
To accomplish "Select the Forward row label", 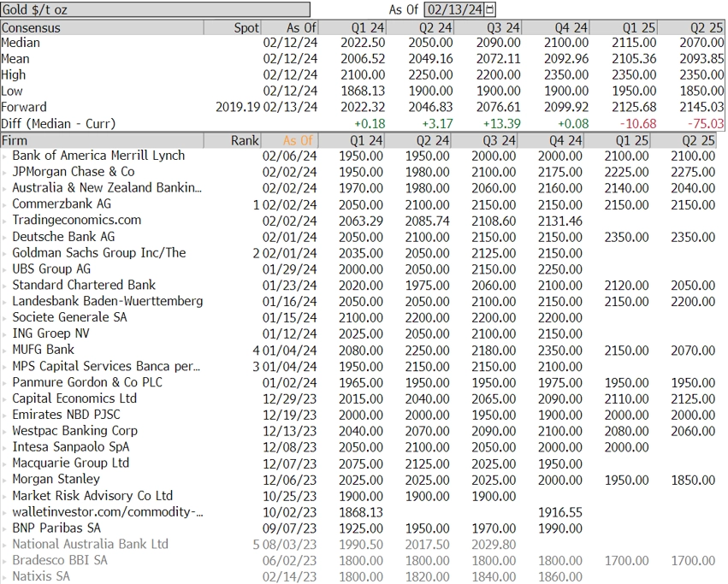I will point(24,107).
